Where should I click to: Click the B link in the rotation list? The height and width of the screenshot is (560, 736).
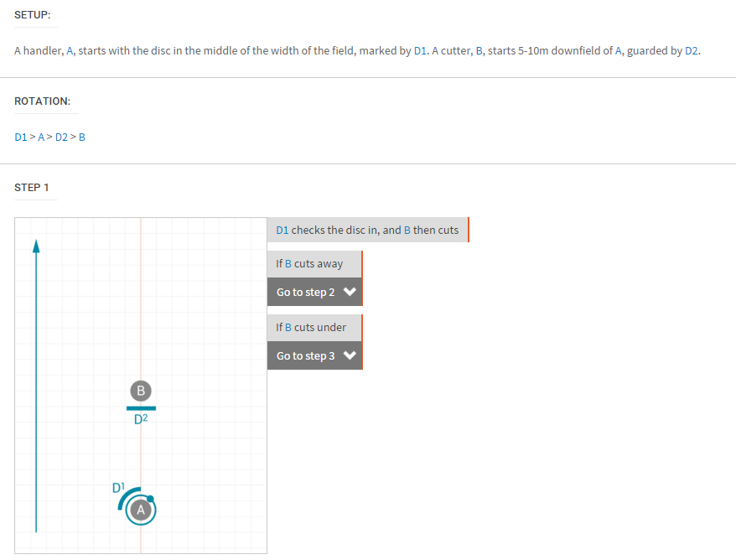(81, 137)
